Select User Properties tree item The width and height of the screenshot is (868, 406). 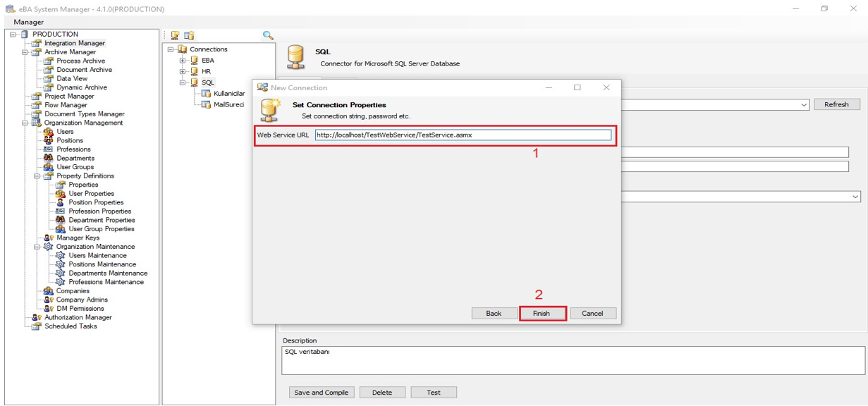pyautogui.click(x=91, y=193)
